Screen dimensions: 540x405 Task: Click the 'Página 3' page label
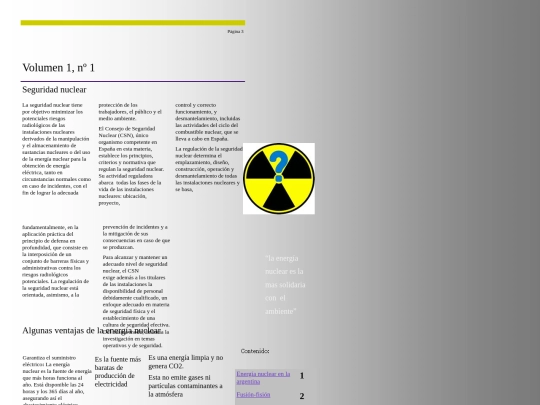pyautogui.click(x=236, y=31)
